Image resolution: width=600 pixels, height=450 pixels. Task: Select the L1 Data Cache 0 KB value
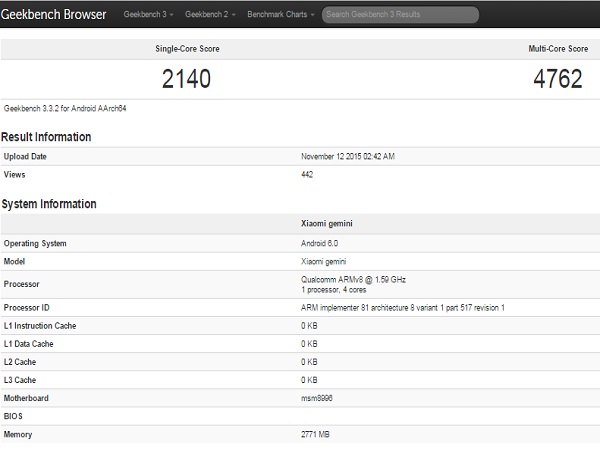pos(309,344)
